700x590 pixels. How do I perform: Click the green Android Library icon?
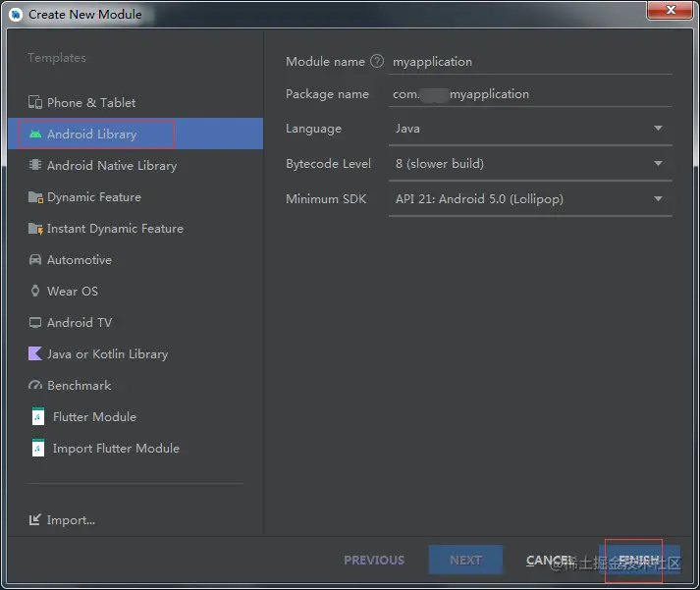(35, 134)
